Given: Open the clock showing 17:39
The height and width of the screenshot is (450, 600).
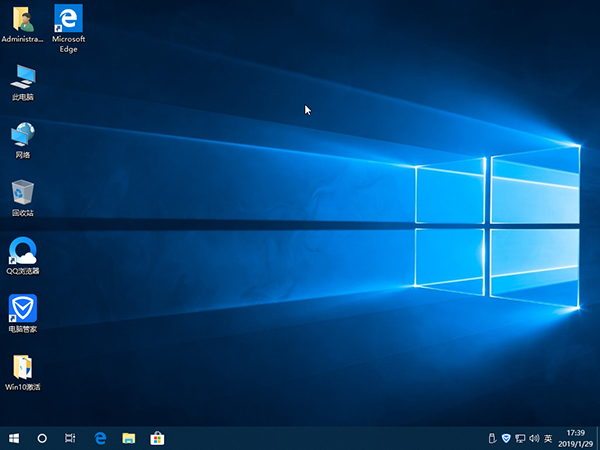Looking at the screenshot, I should pyautogui.click(x=576, y=438).
